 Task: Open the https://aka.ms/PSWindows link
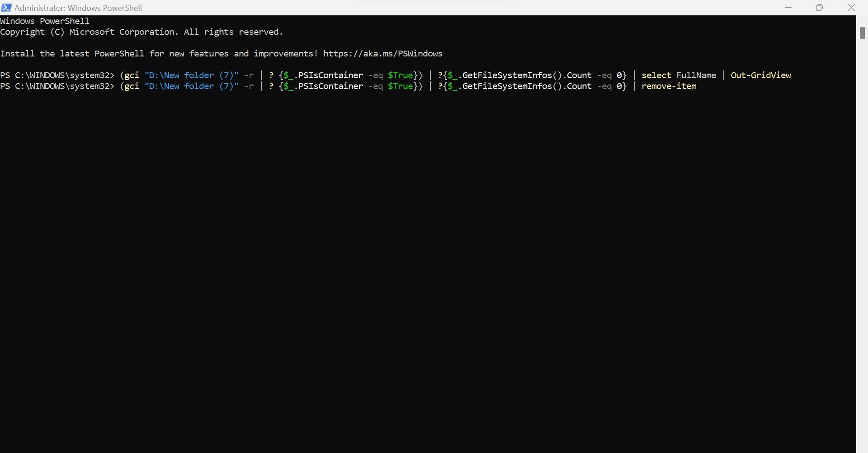click(382, 54)
